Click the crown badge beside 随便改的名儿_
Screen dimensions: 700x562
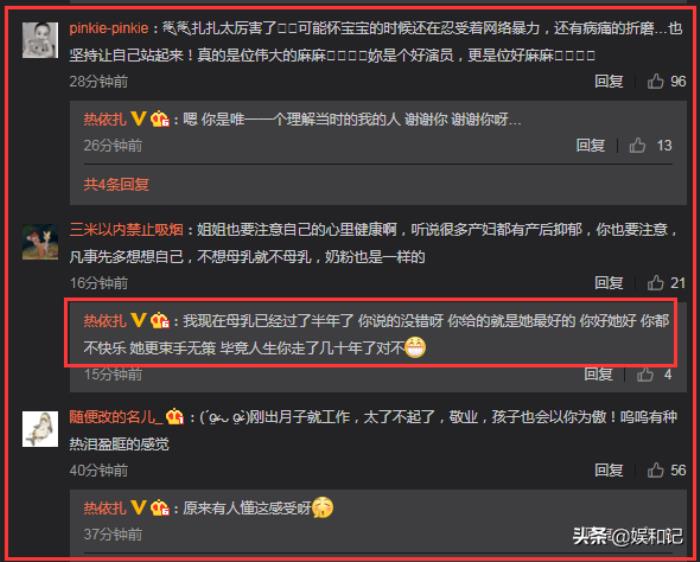[x=175, y=417]
